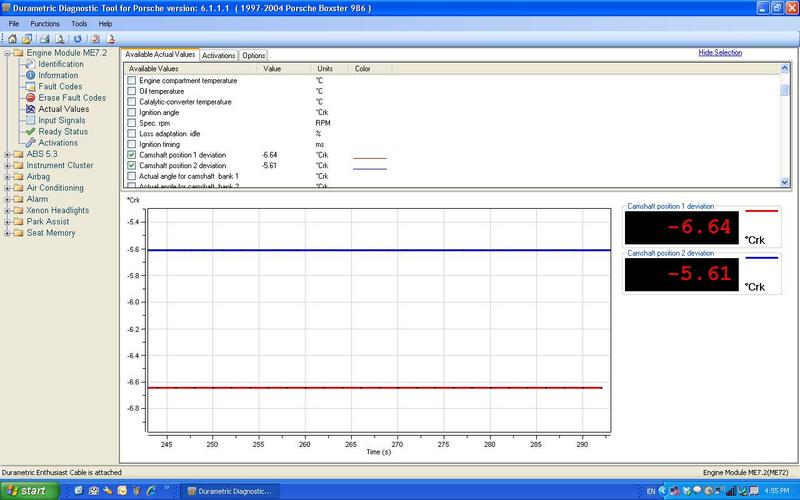Uncheck Camshaft position 1 deviation
The height and width of the screenshot is (500, 800).
(132, 155)
